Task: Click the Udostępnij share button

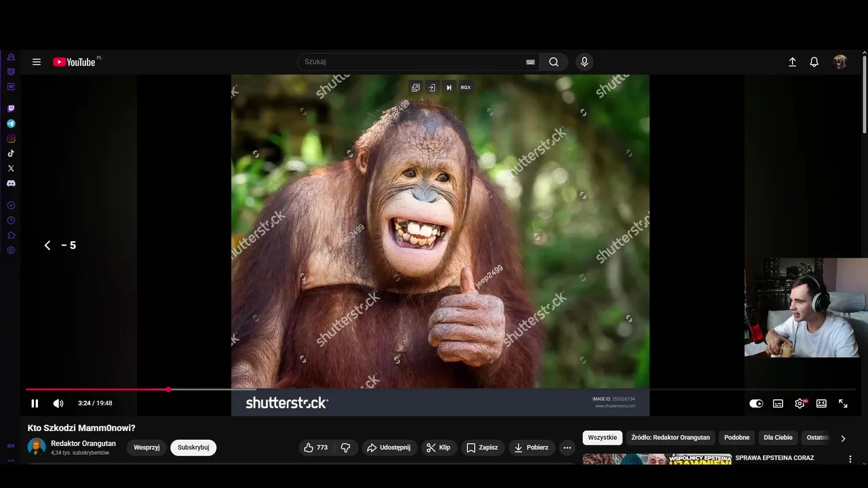Action: click(x=389, y=447)
